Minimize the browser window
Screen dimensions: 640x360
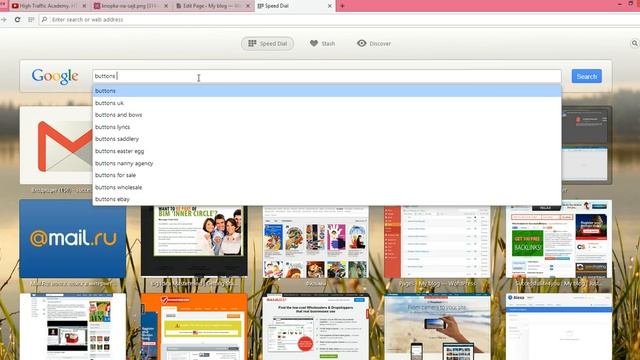point(620,3)
